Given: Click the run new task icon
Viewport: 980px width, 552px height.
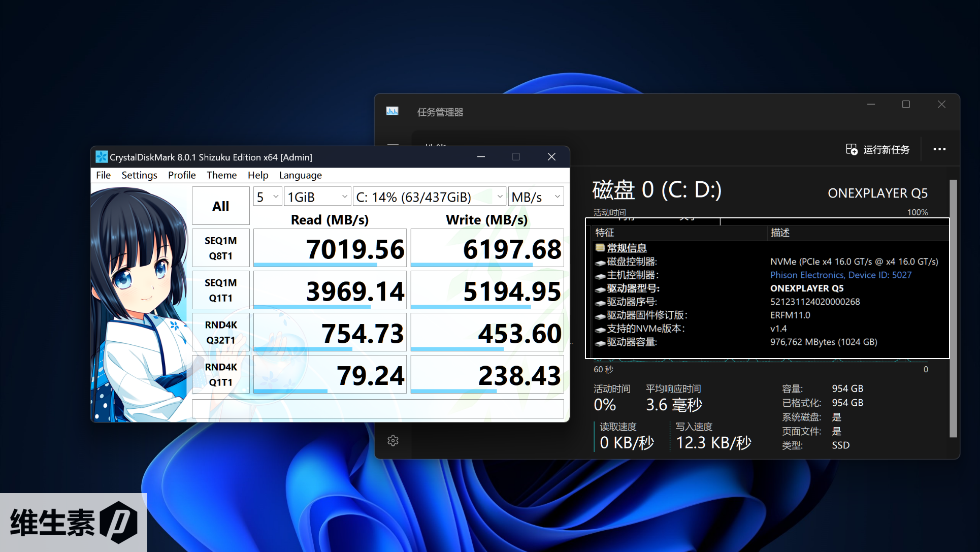Looking at the screenshot, I should pos(852,149).
